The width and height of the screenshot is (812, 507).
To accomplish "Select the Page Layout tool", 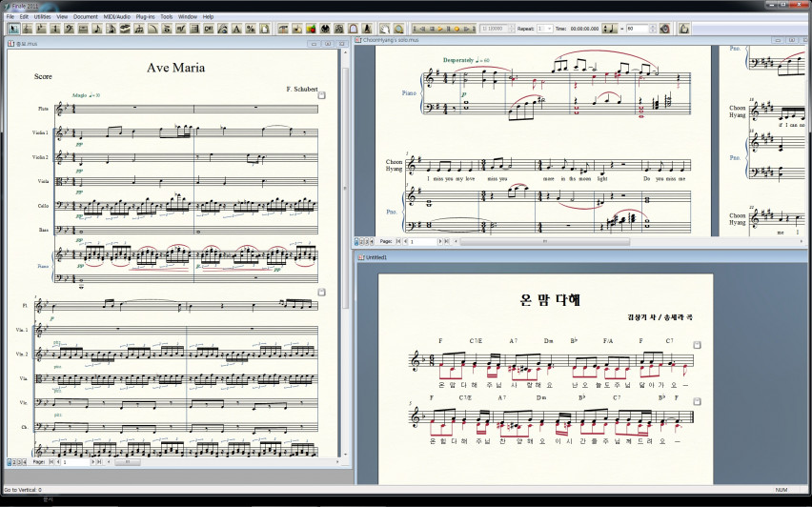I will coord(265,29).
